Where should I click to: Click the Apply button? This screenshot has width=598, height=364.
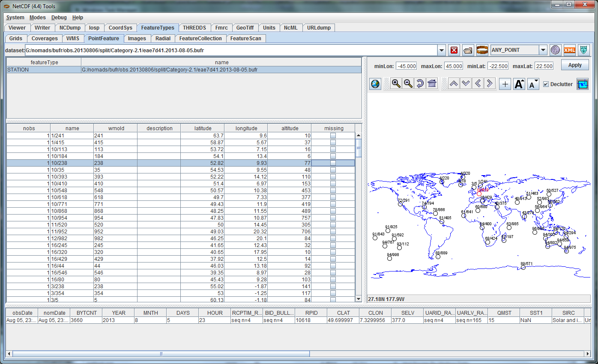574,65
